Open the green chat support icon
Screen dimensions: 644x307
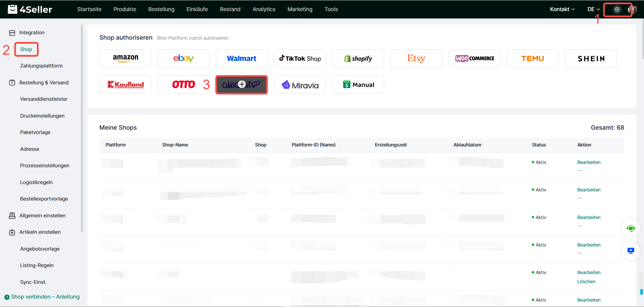click(x=631, y=229)
